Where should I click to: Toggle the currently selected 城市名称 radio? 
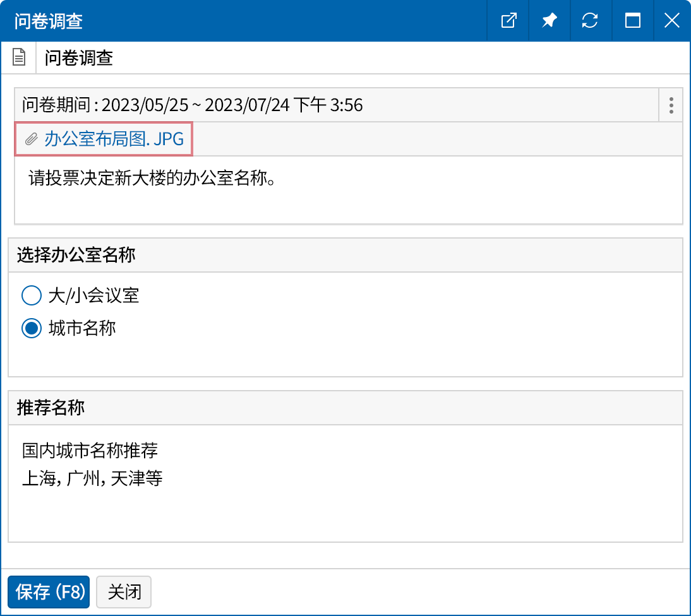[32, 328]
